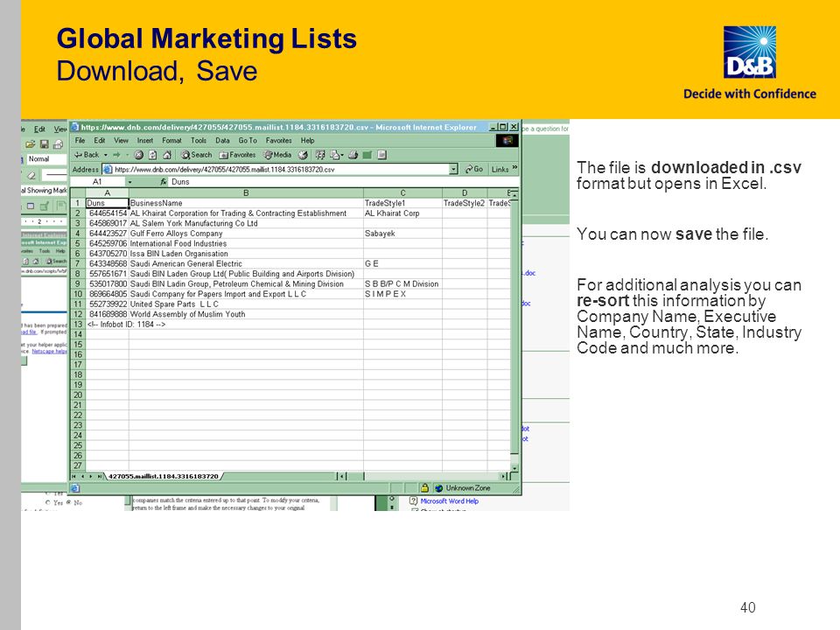This screenshot has width=840, height=630.
Task: Click the Print icon in the IE toolbar
Action: 353,155
